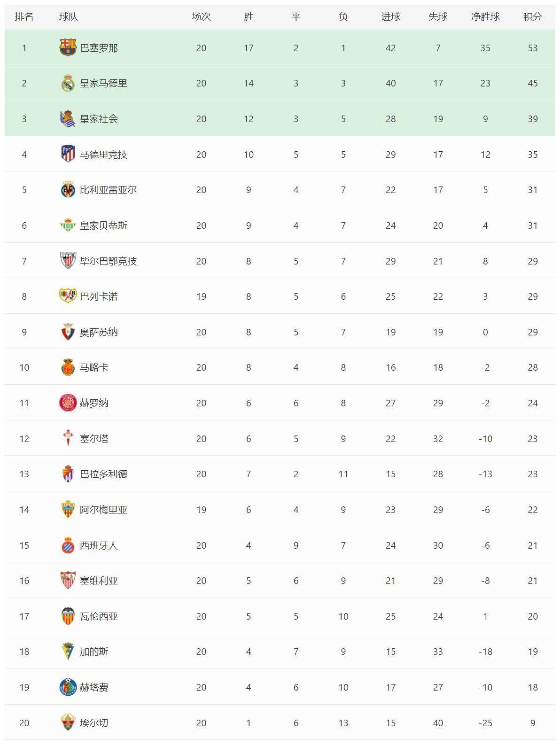Click the Osasuna crest icon

pyautogui.click(x=68, y=332)
